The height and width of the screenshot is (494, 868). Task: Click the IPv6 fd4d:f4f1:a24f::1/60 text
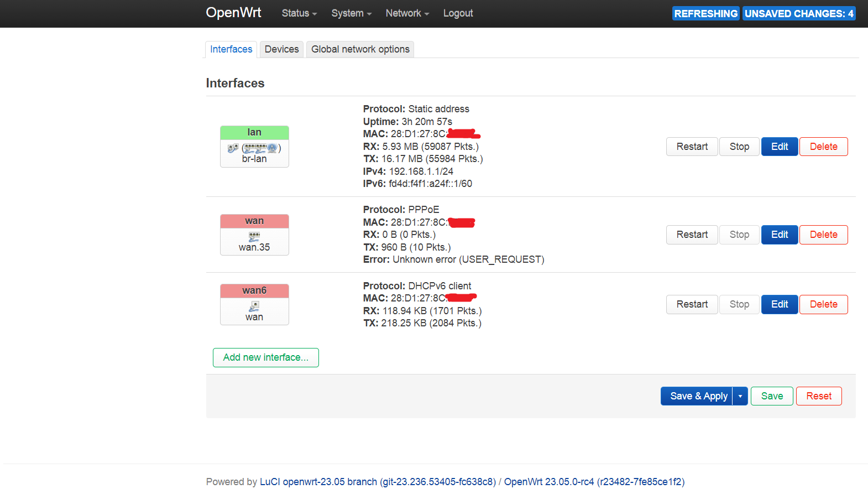(417, 184)
